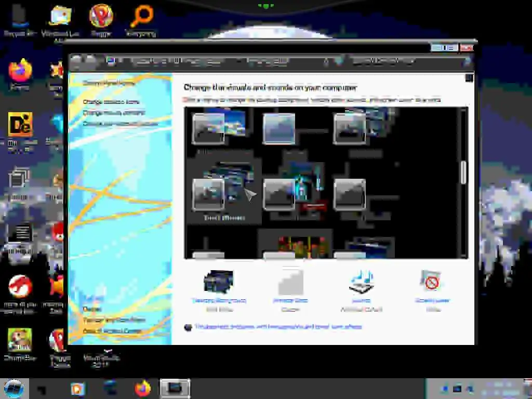Select the highlighted theme with arrow cursor
This screenshot has height=399, width=532.
[224, 192]
